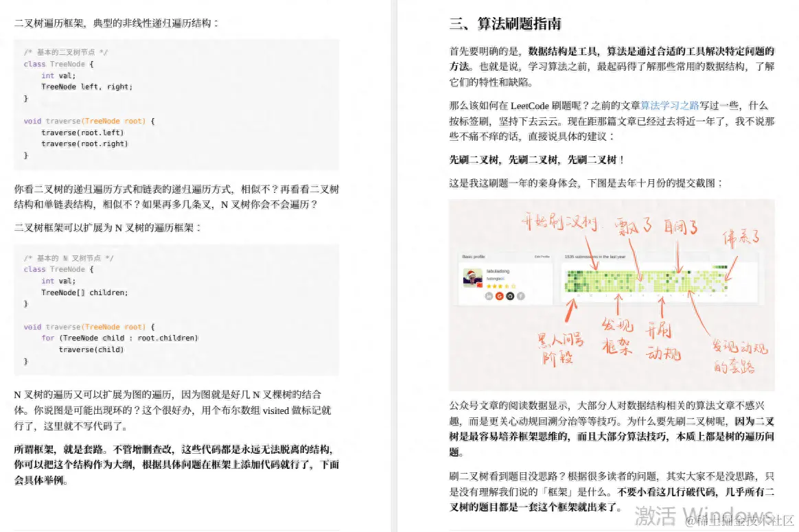Click the bold line 先刷二叉树，先刷二叉树，先刷二叉树！
Viewport: 799px width, 532px height.
pyautogui.click(x=537, y=160)
